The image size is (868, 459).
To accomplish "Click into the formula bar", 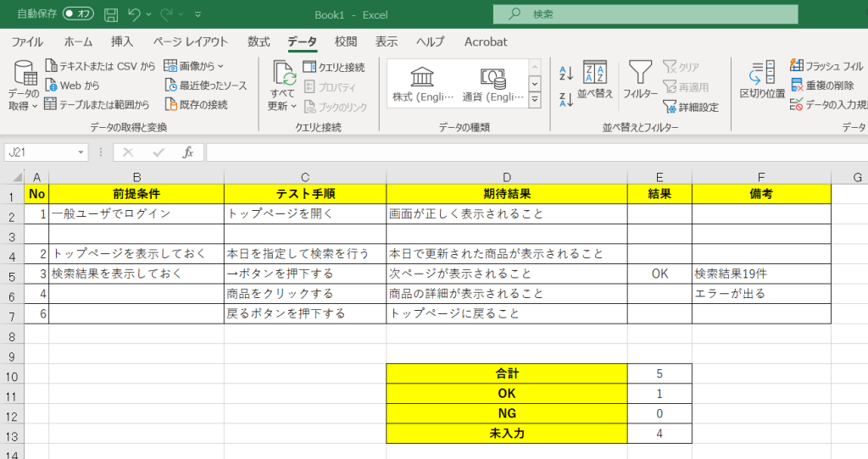I will tap(537, 152).
